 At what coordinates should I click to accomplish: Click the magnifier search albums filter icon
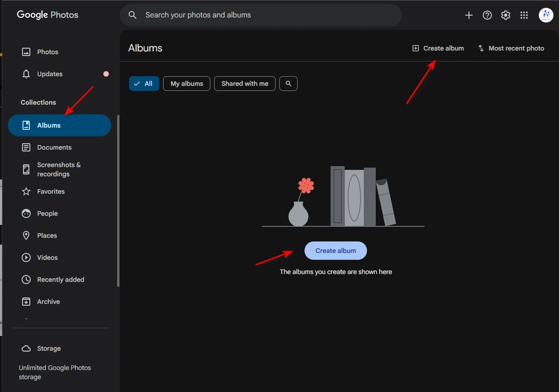pyautogui.click(x=288, y=84)
